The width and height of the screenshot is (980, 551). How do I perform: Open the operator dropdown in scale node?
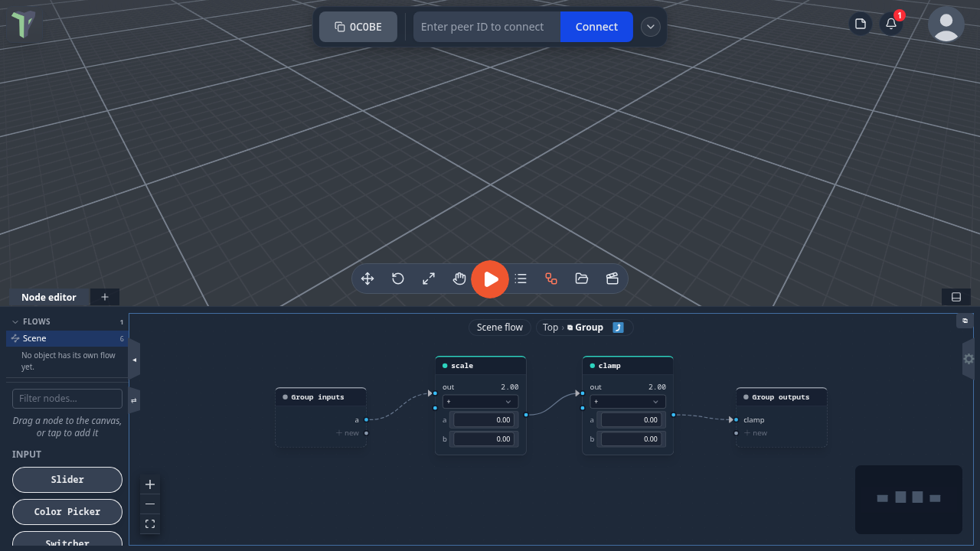[480, 402]
